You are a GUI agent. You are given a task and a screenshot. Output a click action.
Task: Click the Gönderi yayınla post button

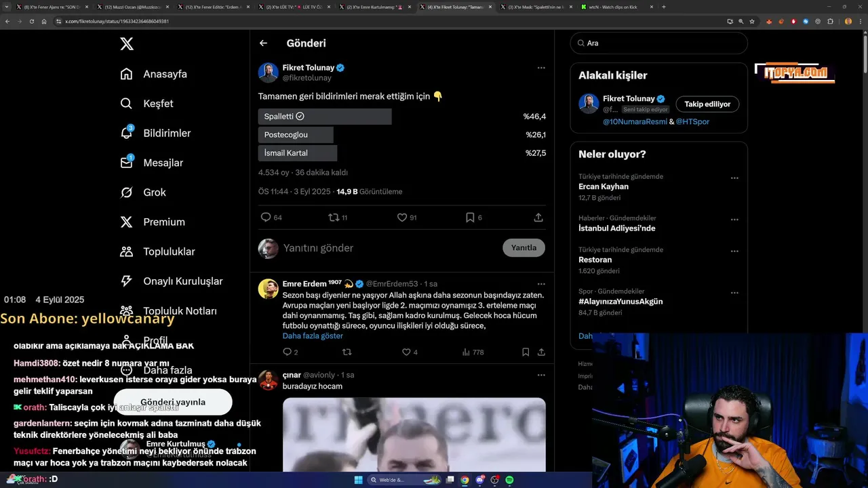pyautogui.click(x=173, y=403)
